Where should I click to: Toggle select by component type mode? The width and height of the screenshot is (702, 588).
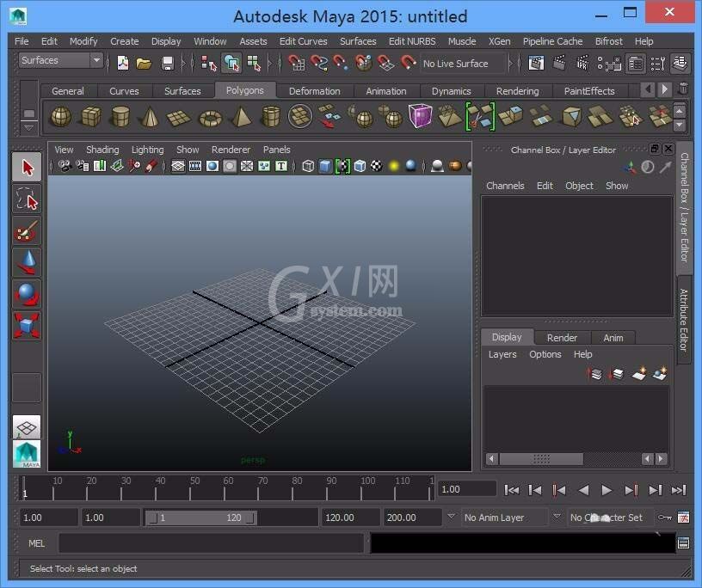[254, 63]
